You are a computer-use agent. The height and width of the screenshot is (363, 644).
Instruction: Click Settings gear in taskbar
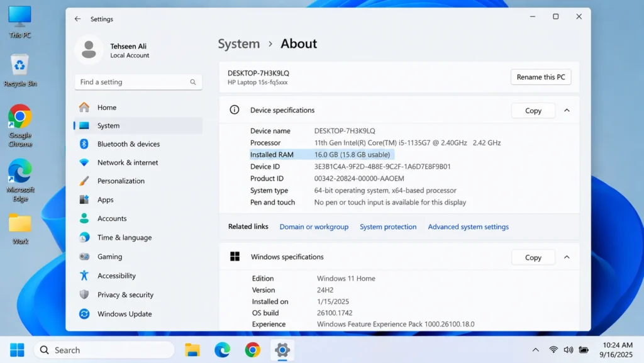coord(282,350)
